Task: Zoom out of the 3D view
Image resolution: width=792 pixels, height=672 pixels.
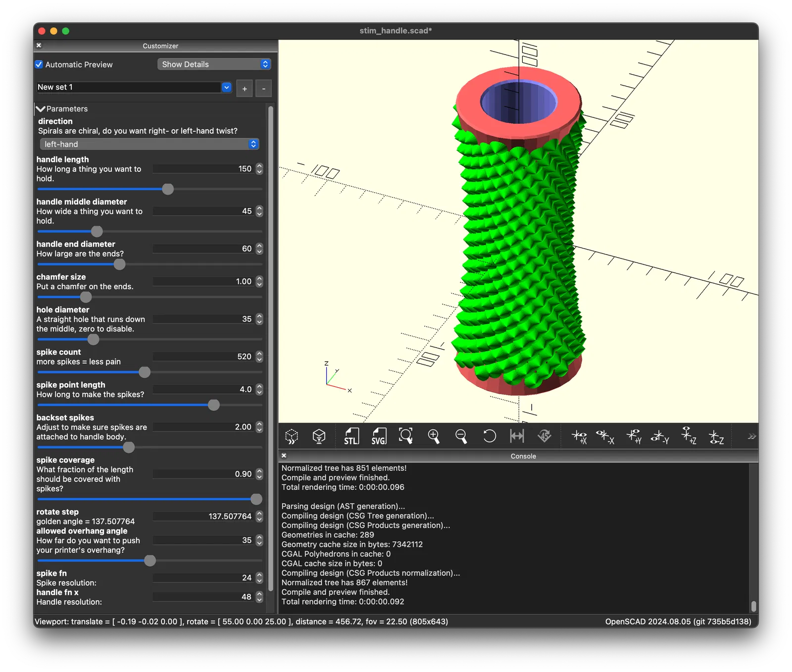Action: pos(461,436)
